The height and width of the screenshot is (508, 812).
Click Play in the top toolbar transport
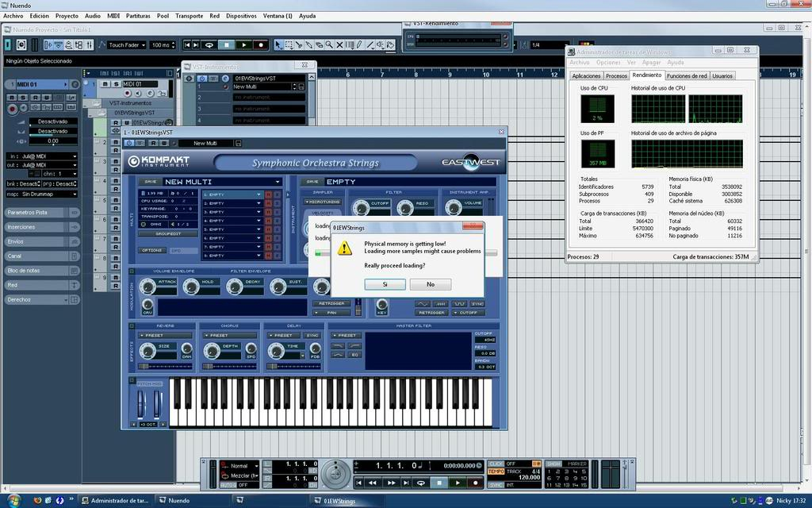(244, 45)
